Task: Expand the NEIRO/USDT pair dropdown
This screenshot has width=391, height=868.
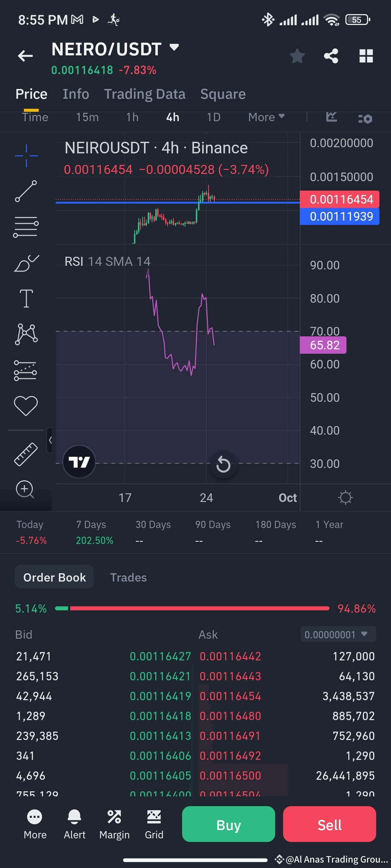Action: click(174, 47)
